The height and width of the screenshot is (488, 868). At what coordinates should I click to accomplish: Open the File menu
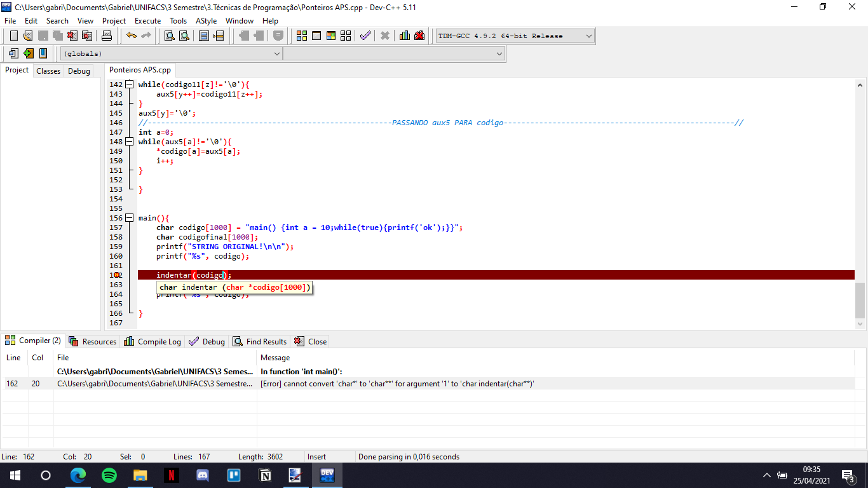10,21
